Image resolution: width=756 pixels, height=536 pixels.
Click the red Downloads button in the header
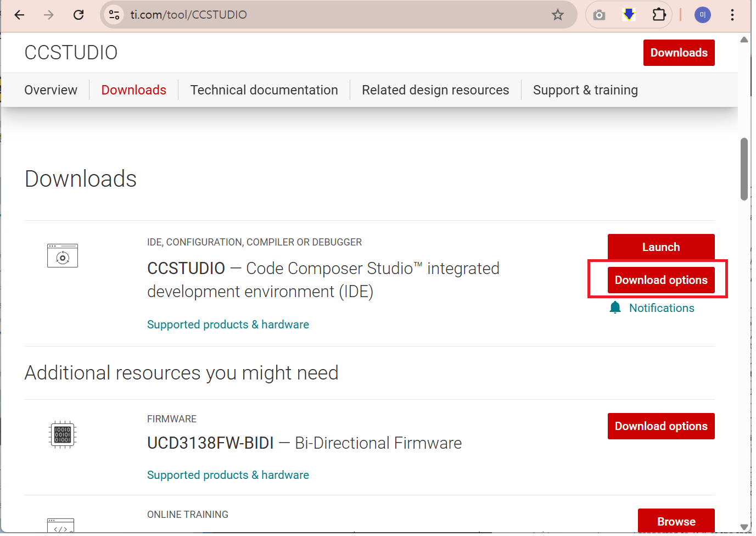pos(679,53)
